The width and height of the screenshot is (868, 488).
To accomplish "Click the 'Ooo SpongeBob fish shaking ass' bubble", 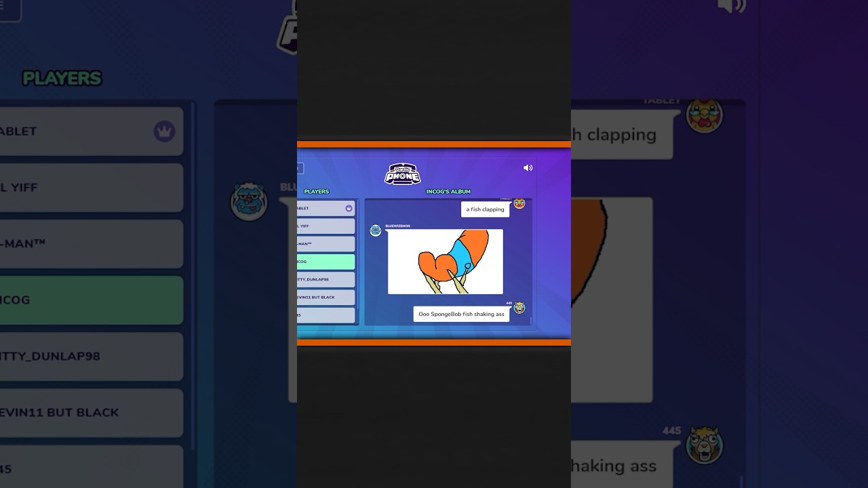I will pyautogui.click(x=462, y=314).
